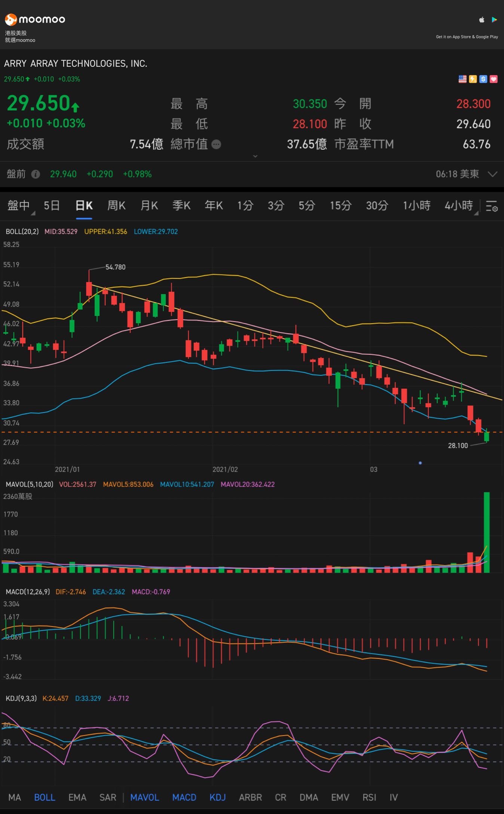Click the J:6.712 KDJ value
The image size is (504, 814).
click(x=118, y=698)
